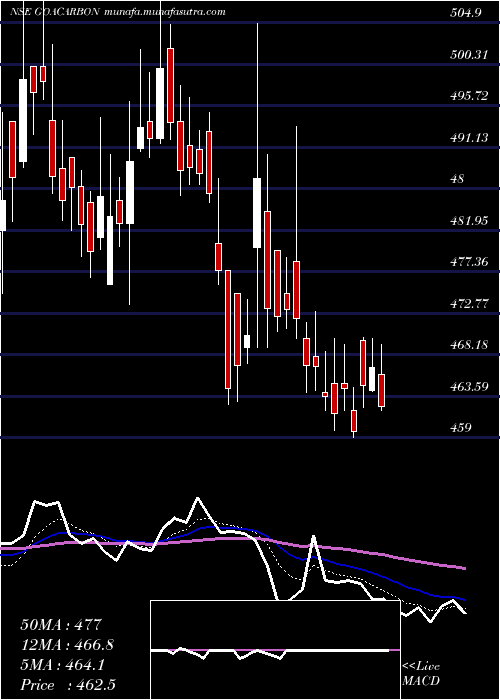The width and height of the screenshot is (500, 700).
Task: Click the 50MA : 477 reading
Action: click(62, 625)
